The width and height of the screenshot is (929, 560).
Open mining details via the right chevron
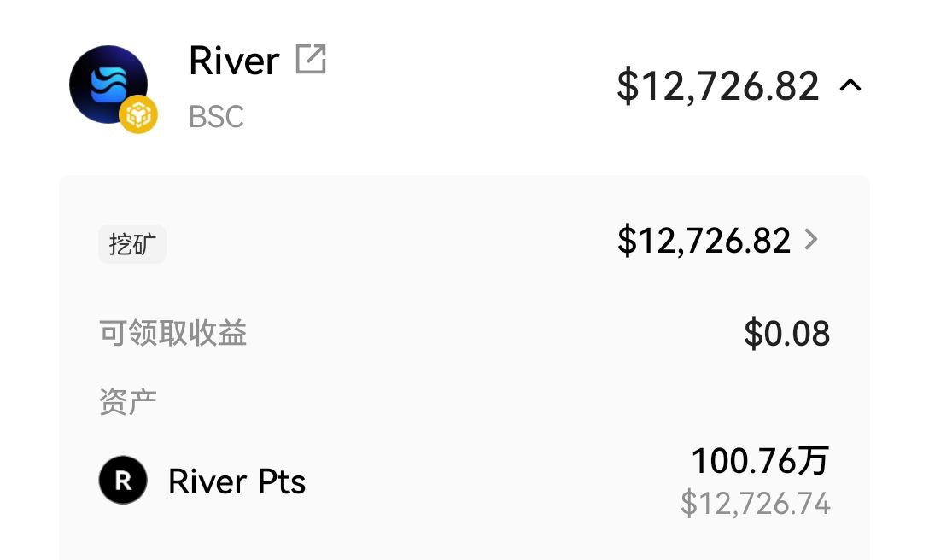pos(811,241)
